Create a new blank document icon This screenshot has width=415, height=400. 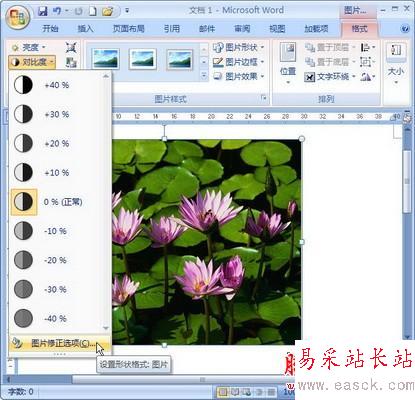(92, 11)
